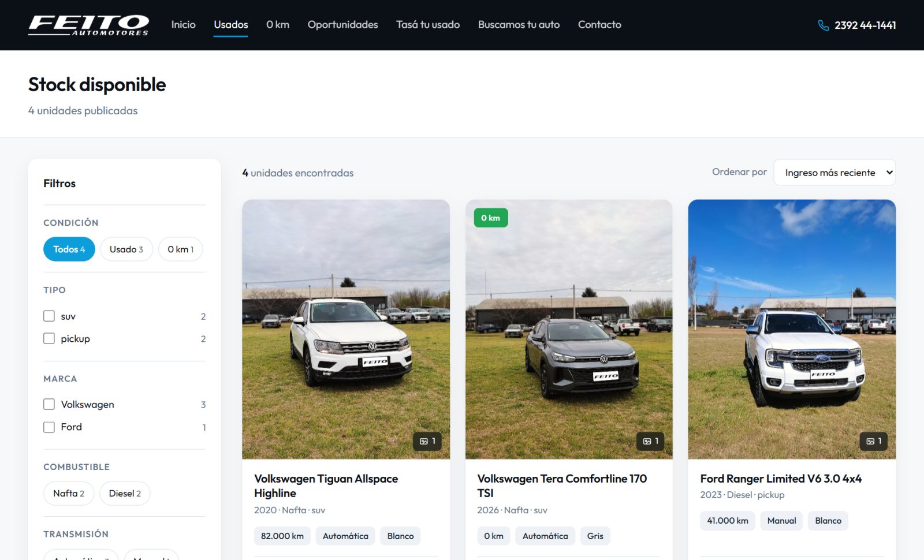Click the Filtros heading
Image resolution: width=924 pixels, height=560 pixels.
(59, 183)
